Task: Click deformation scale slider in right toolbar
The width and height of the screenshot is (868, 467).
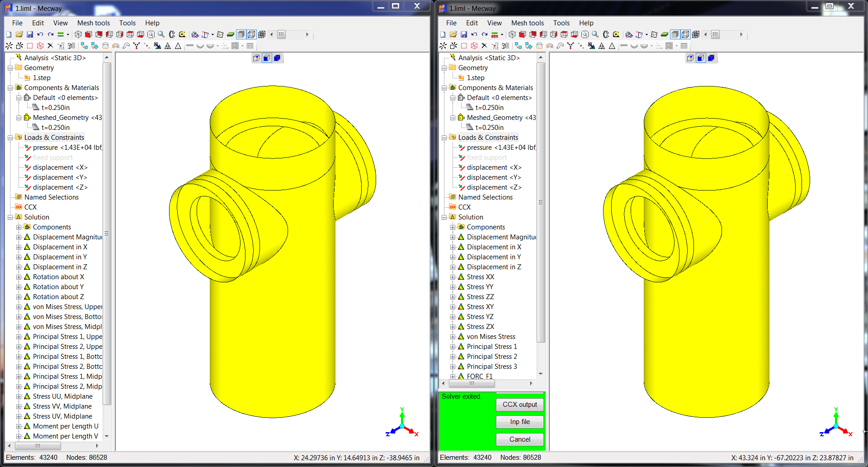Action: (x=715, y=34)
